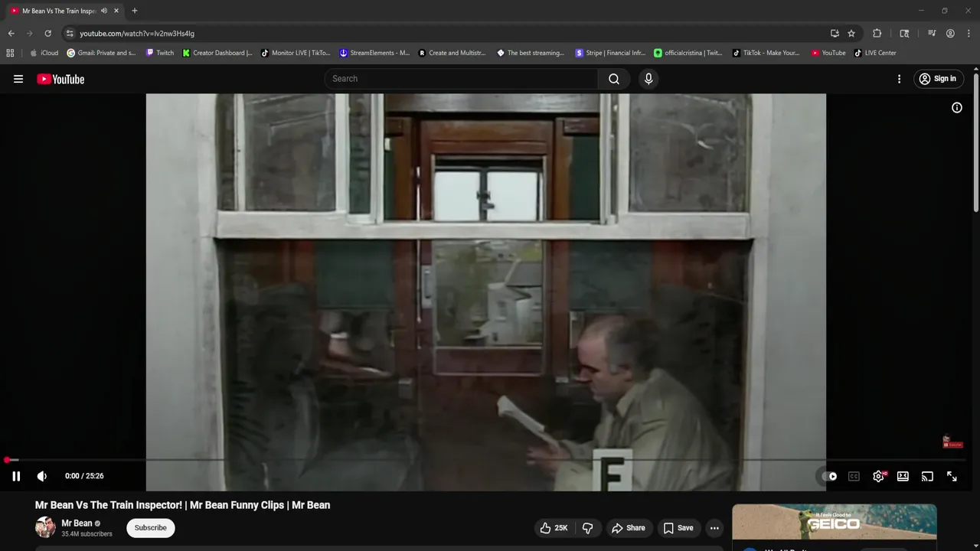Open the player settings gear
The image size is (980, 551).
878,476
